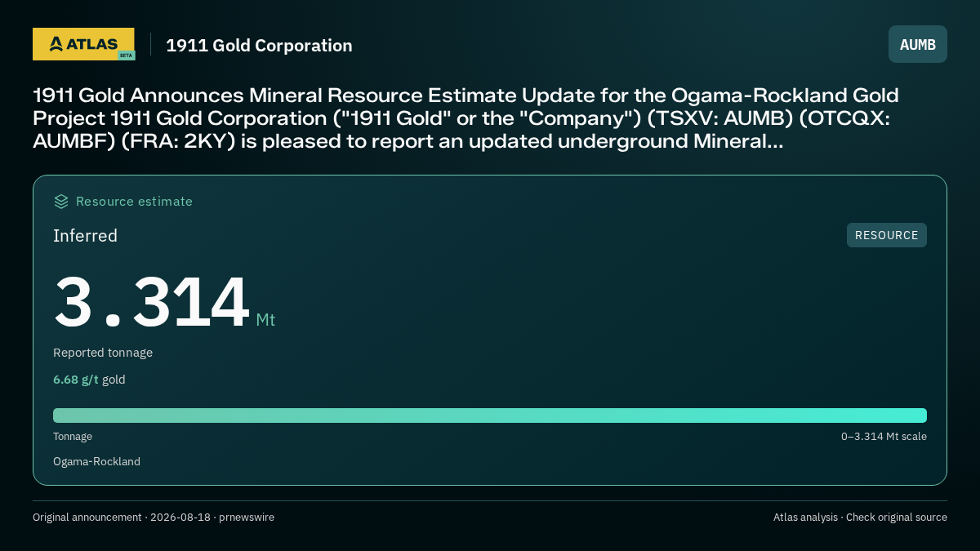Click the Ogama-Rockland project name
The image size is (980, 551).
pos(96,462)
